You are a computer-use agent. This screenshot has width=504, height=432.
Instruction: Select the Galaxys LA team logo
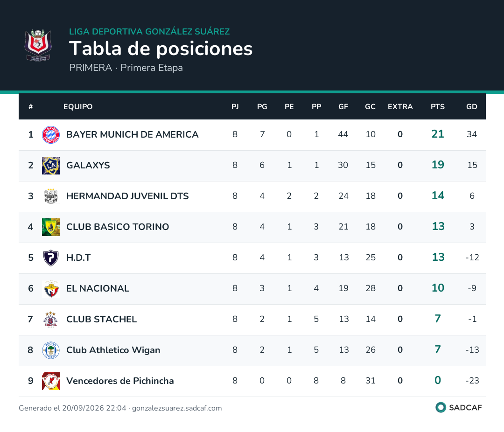click(x=51, y=166)
